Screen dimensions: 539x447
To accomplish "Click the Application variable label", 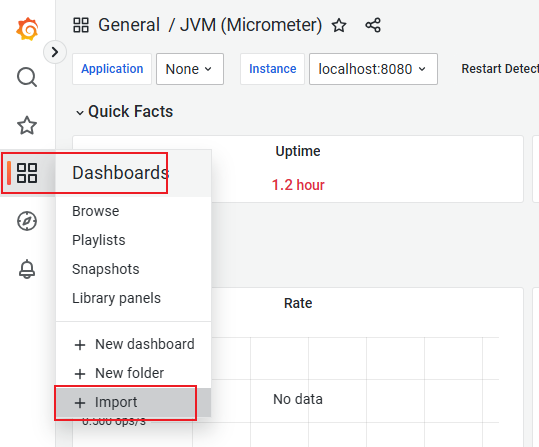I will [x=112, y=69].
